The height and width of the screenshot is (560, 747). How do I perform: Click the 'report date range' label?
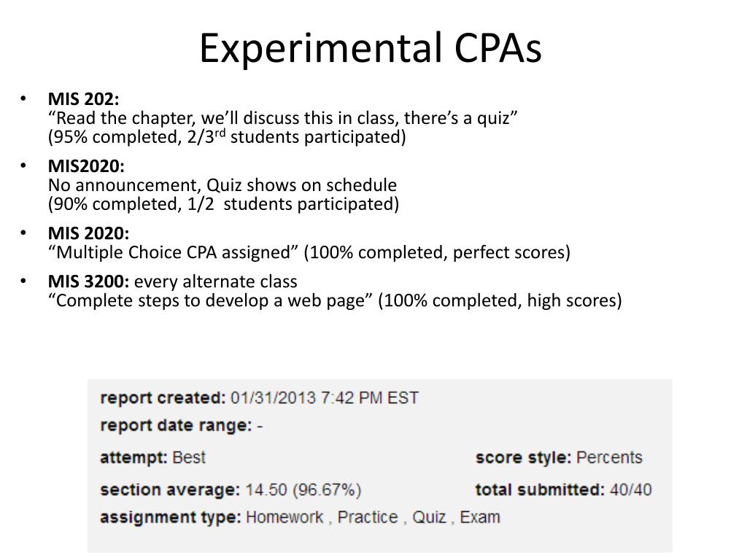(176, 425)
